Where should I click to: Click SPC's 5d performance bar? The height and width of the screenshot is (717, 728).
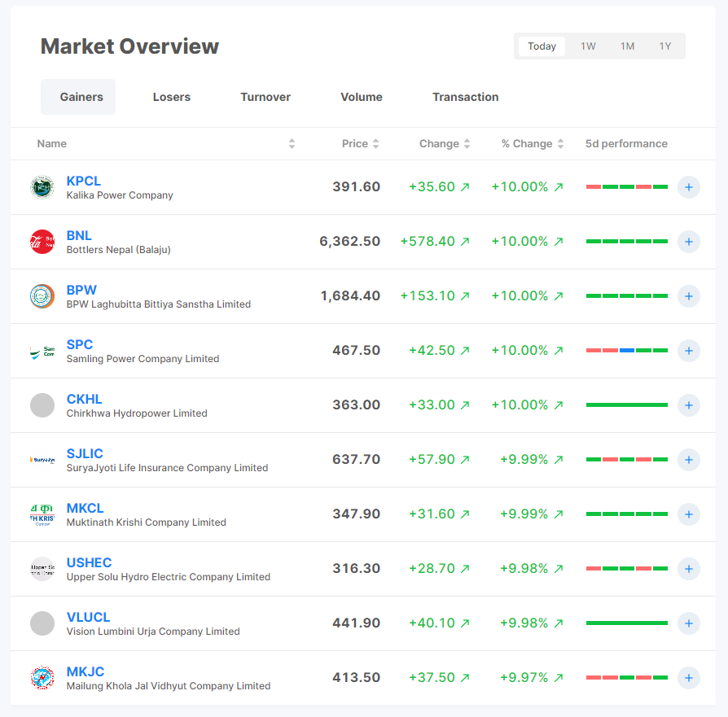click(x=627, y=351)
